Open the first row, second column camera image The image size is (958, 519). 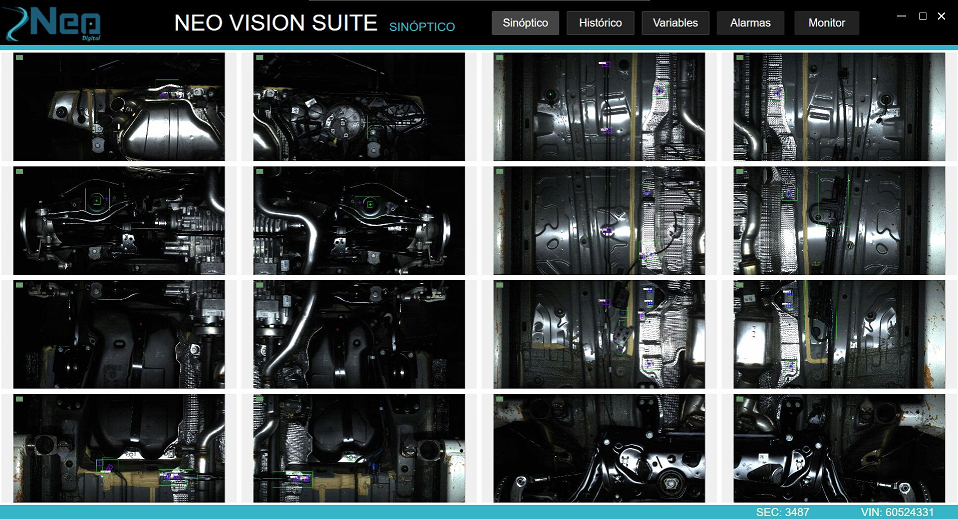coord(359,107)
